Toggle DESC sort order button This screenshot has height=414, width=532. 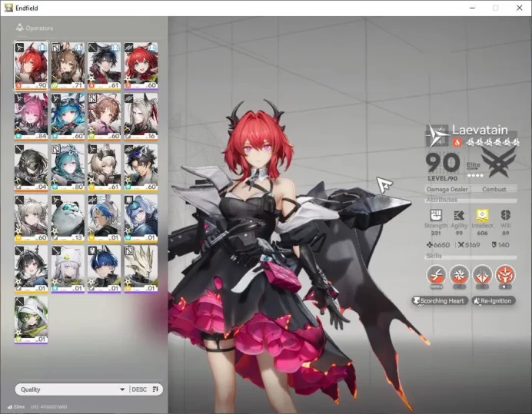tap(145, 389)
